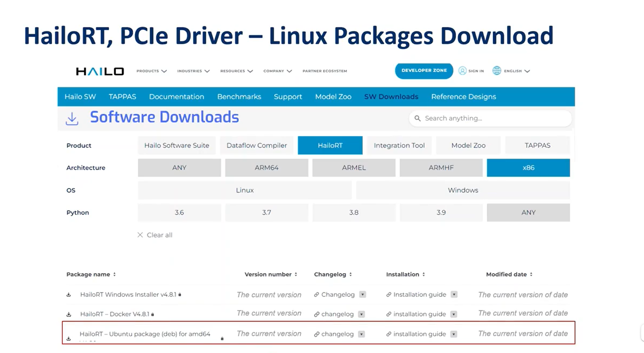
Task: Click the Software Downloads download icon
Action: click(72, 118)
